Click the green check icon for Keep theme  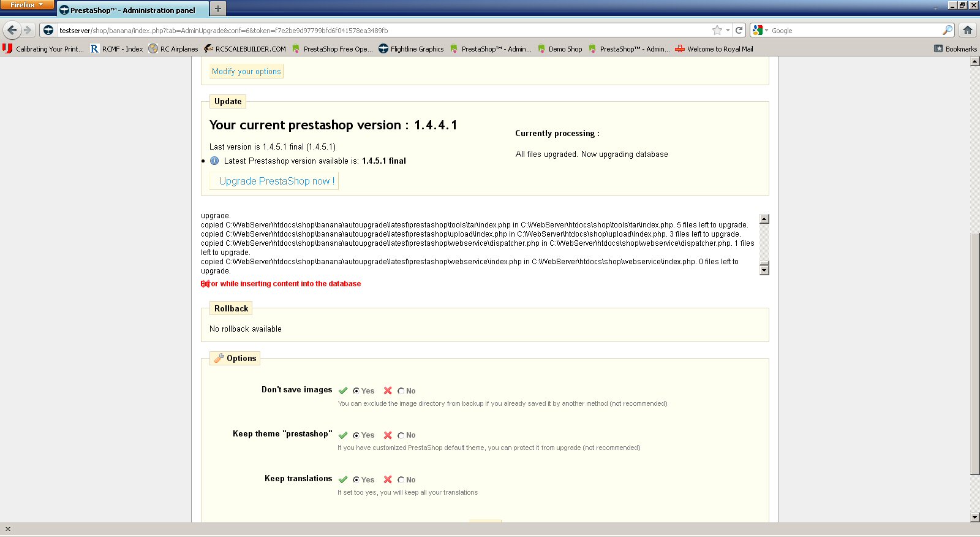343,435
